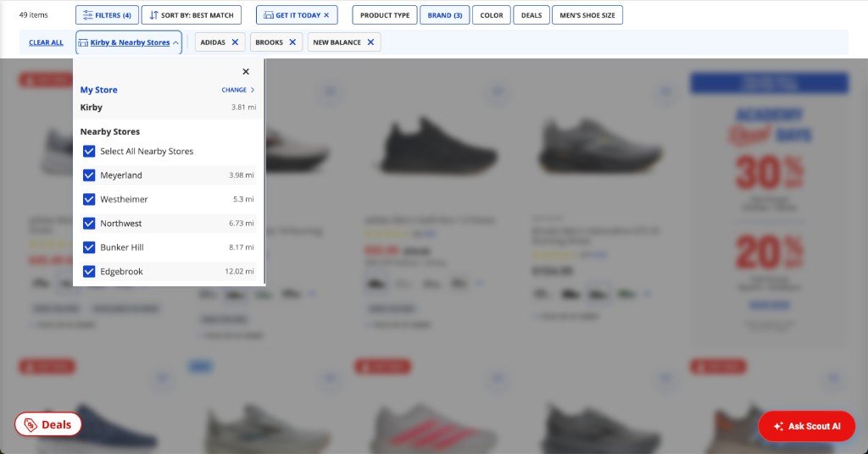The image size is (868, 454).
Task: Click the tag icon on Deals button
Action: pos(31,424)
